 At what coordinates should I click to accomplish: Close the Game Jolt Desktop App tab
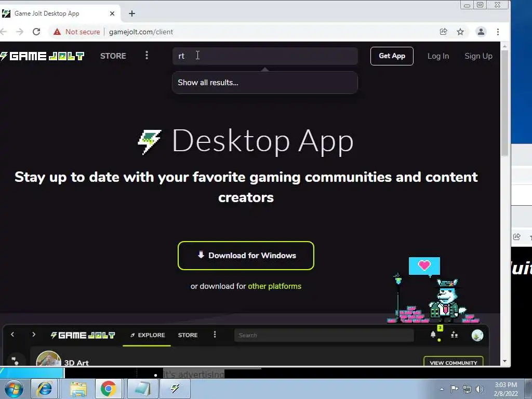tap(112, 14)
